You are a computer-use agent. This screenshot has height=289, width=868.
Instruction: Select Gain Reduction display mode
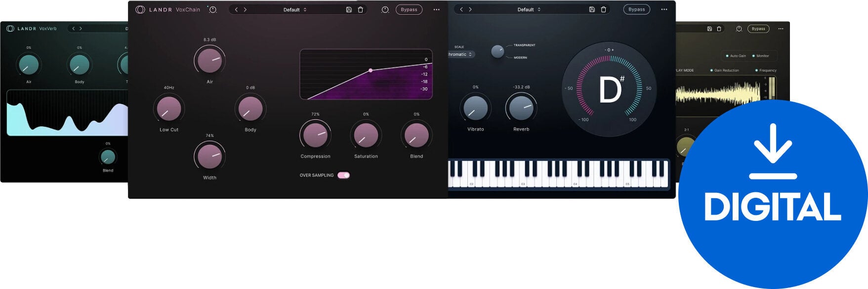coord(725,70)
